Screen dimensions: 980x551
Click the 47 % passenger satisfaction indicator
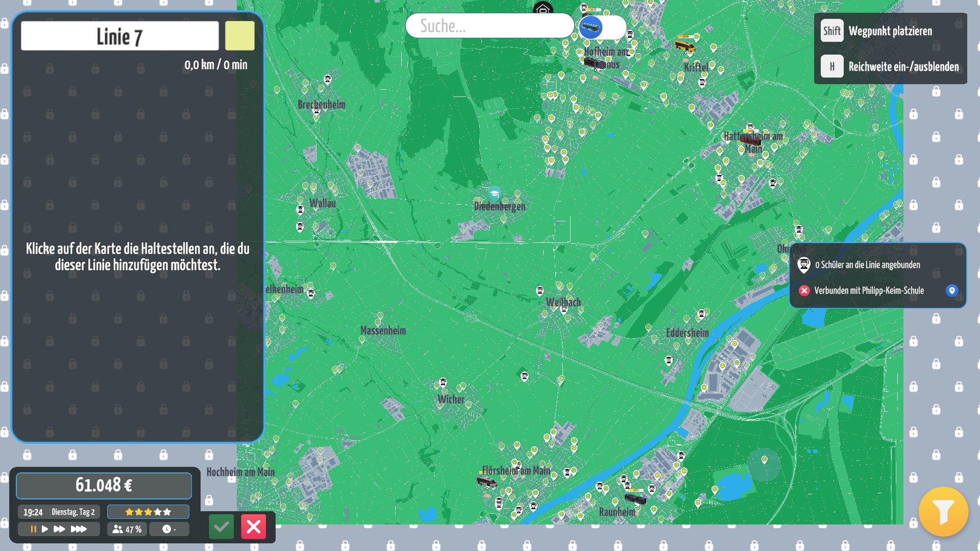pos(127,529)
